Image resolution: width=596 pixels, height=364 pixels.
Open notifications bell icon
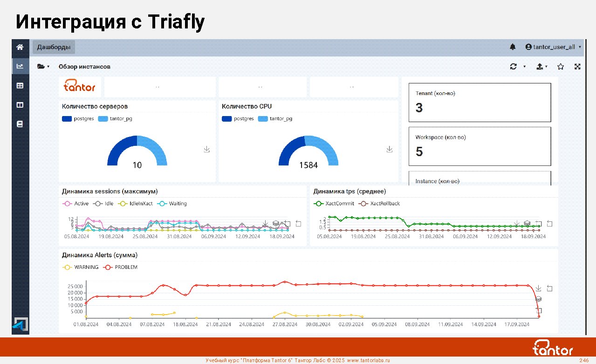[x=513, y=47]
